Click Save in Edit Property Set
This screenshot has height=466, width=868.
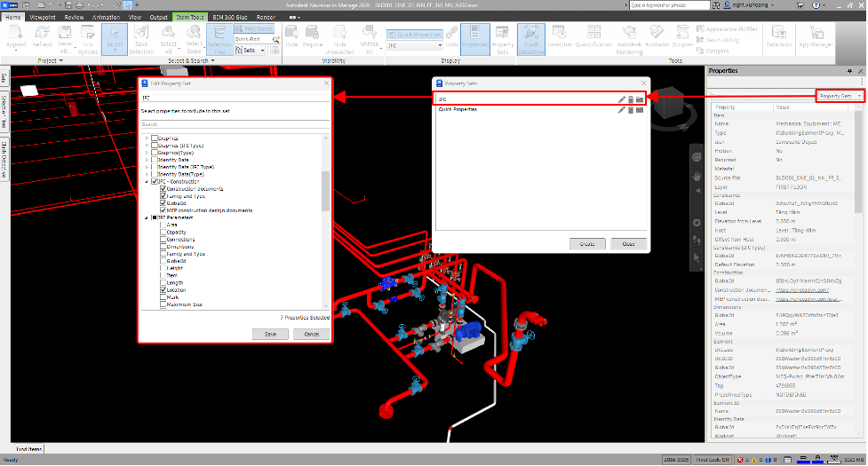click(270, 334)
